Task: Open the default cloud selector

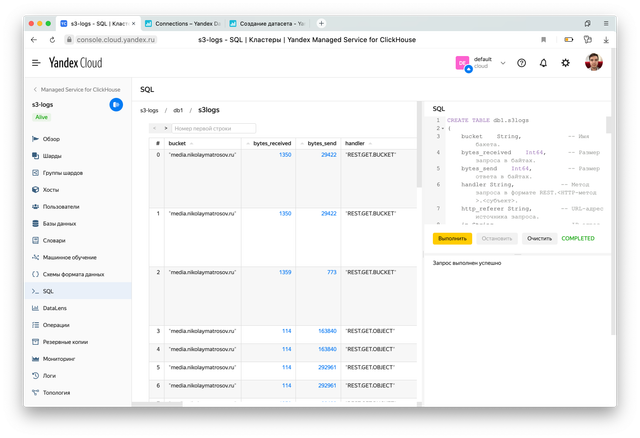Action: click(x=476, y=62)
